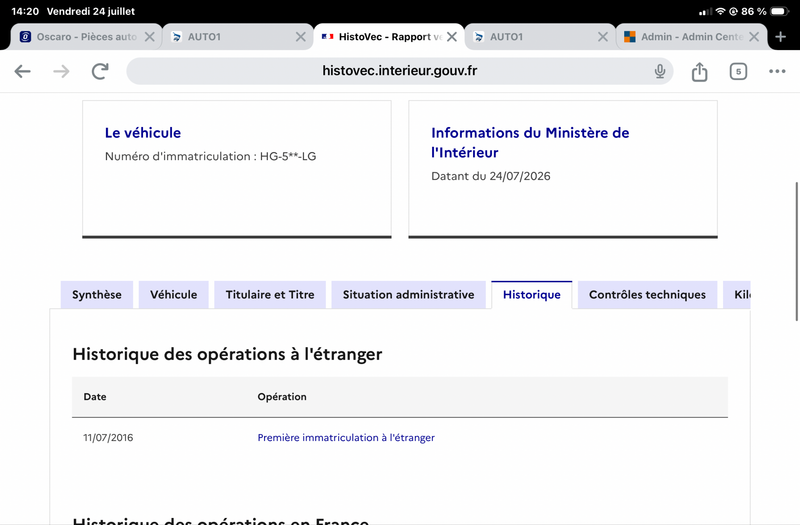Click the Le véhicule card heading
This screenshot has width=800, height=525.
click(143, 133)
